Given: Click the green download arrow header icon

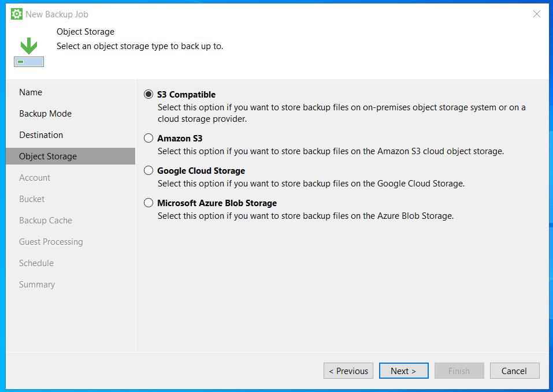Looking at the screenshot, I should [x=29, y=52].
